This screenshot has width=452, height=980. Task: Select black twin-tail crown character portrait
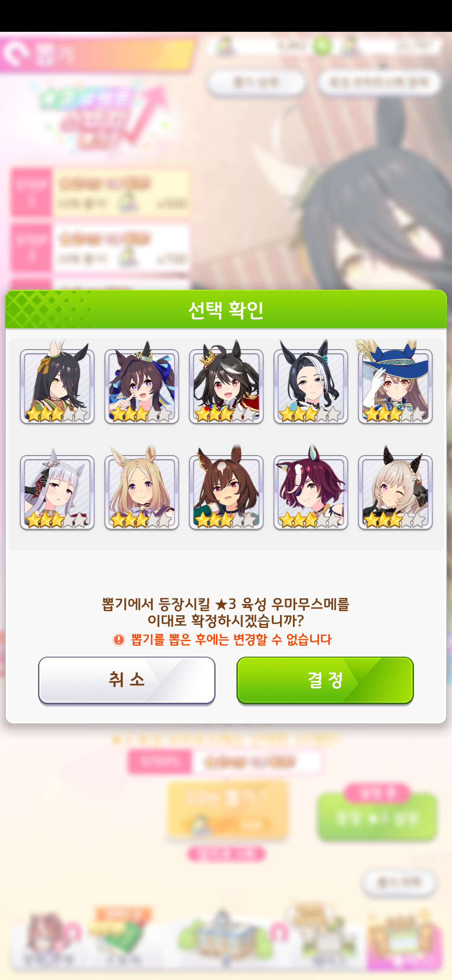pyautogui.click(x=226, y=382)
